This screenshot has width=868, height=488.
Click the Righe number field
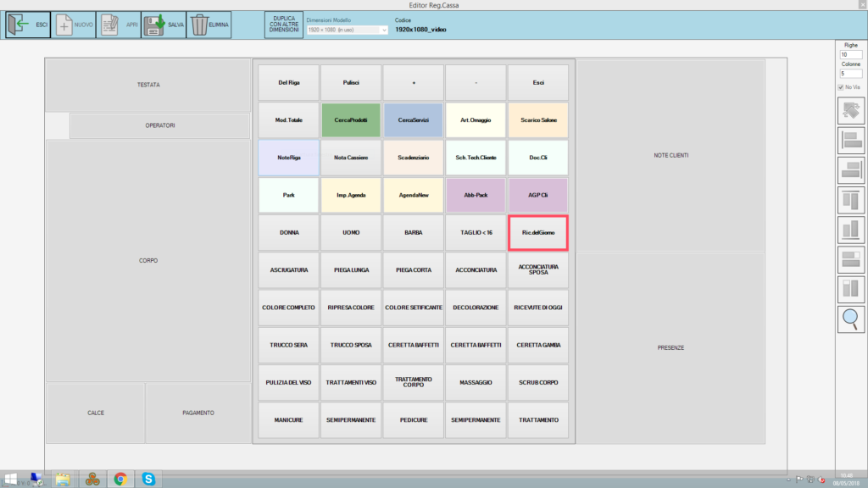(850, 54)
